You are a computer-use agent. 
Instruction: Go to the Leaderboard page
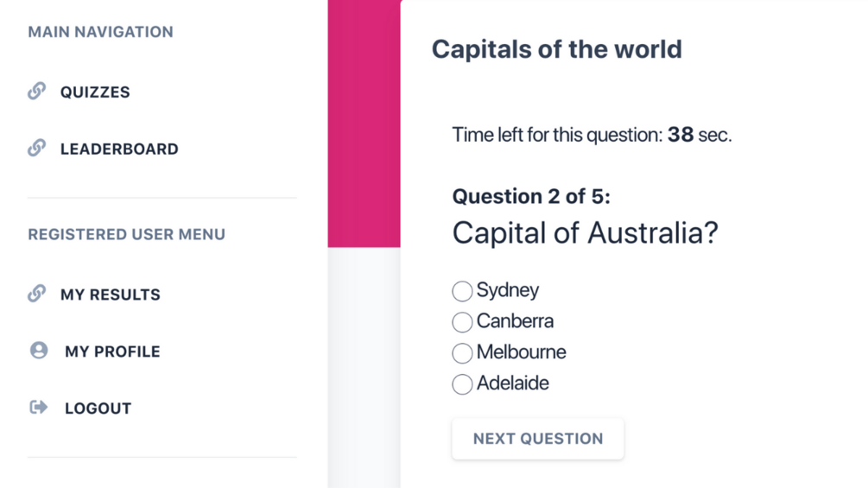pyautogui.click(x=119, y=149)
